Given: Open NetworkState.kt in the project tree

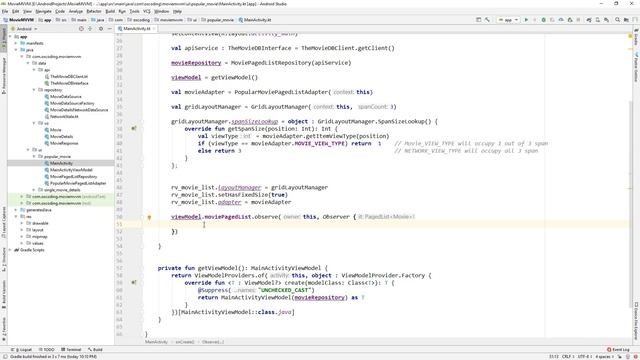Looking at the screenshot, I should point(61,116).
